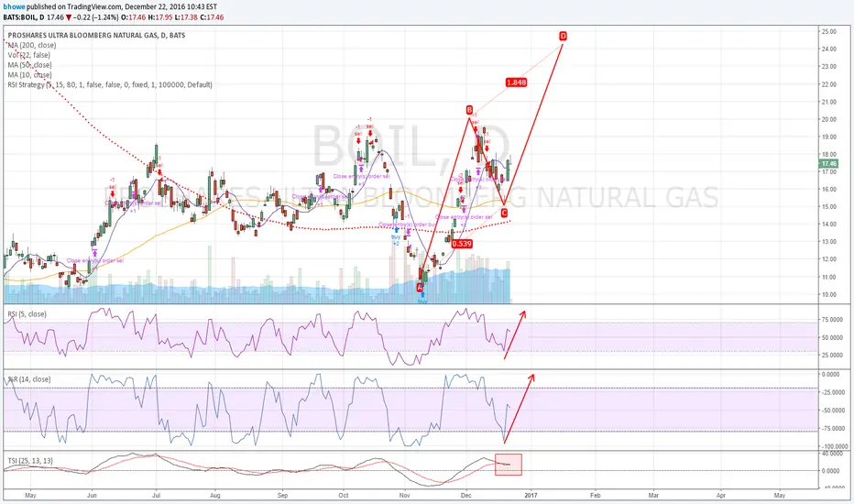Click the TSI (25, 13, 13) pane label
This screenshot has height=504, width=854.
[30, 461]
